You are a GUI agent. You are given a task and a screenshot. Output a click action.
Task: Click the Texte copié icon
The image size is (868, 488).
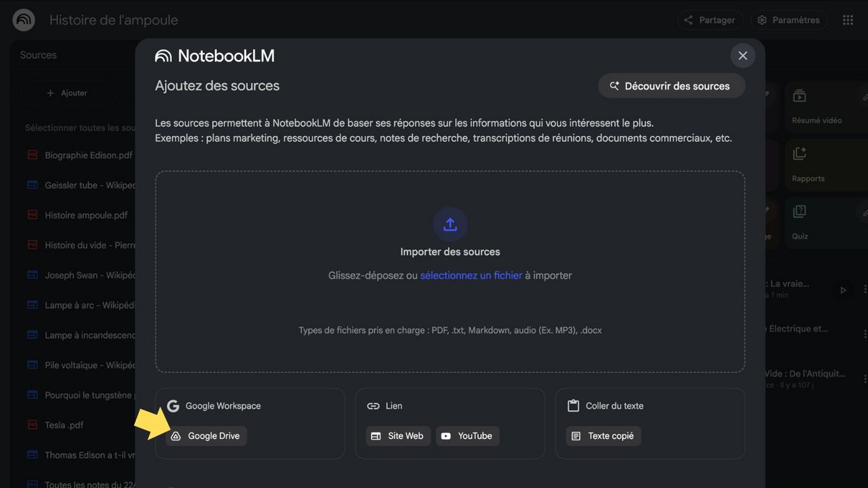click(576, 435)
